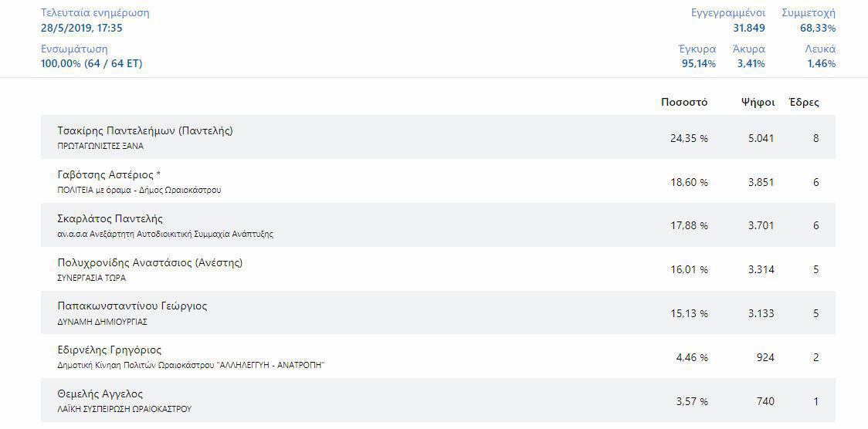The height and width of the screenshot is (429, 868).
Task: Select the Έγκυρα percentage 95,14%
Action: (698, 64)
